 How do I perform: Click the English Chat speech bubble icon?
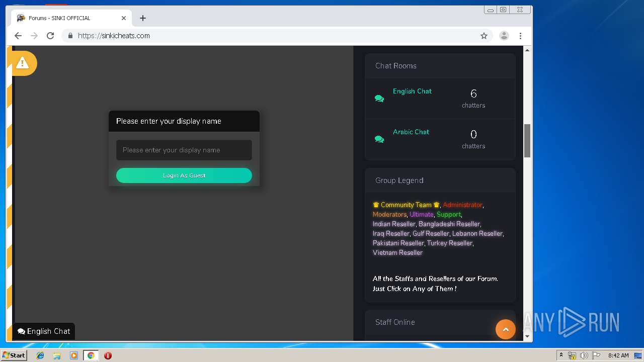click(x=379, y=99)
